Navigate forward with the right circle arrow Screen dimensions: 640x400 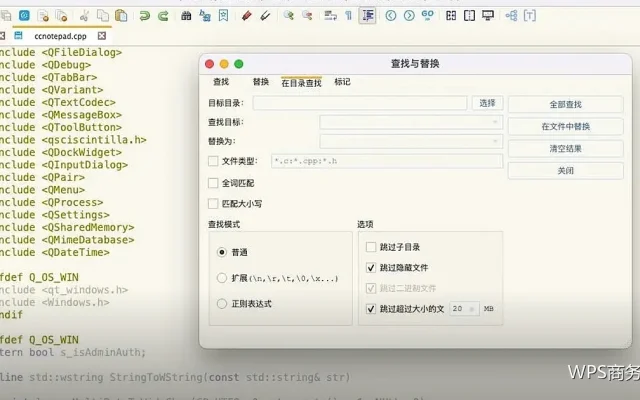pos(409,16)
